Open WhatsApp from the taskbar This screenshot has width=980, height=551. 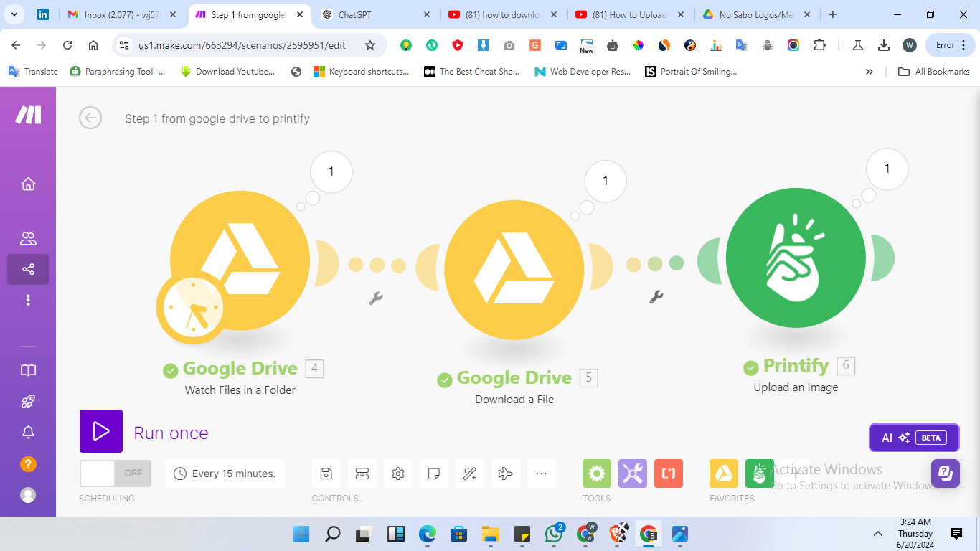point(554,534)
